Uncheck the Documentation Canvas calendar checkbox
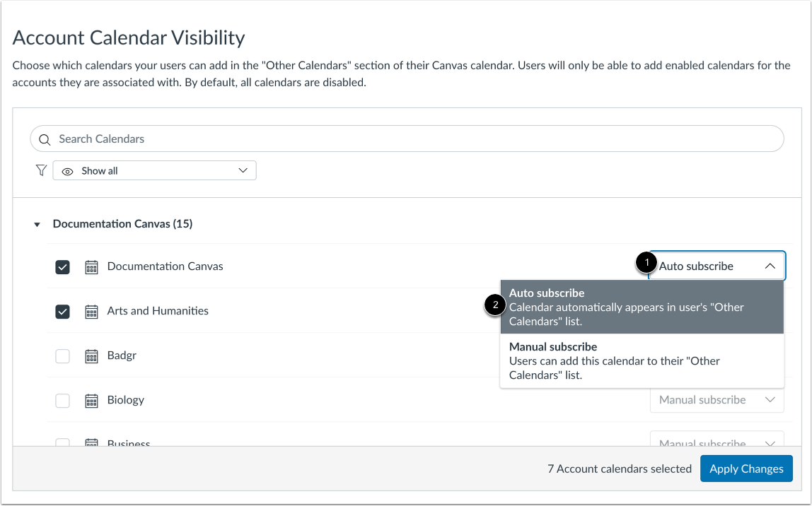 tap(62, 266)
